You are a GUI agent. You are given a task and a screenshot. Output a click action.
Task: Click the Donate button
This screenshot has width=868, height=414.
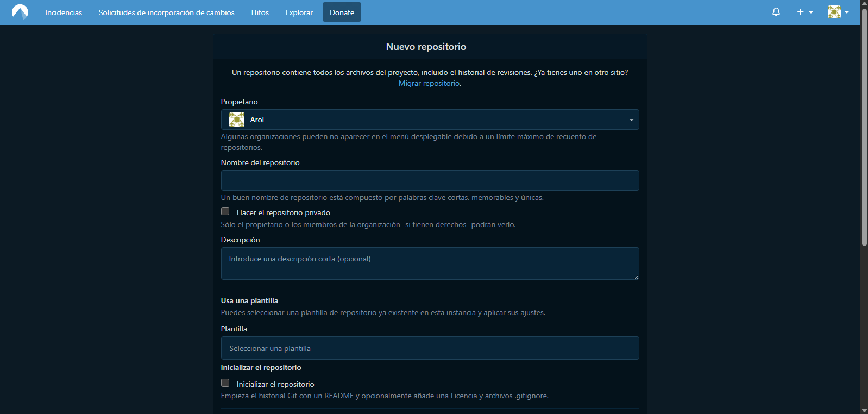point(342,12)
